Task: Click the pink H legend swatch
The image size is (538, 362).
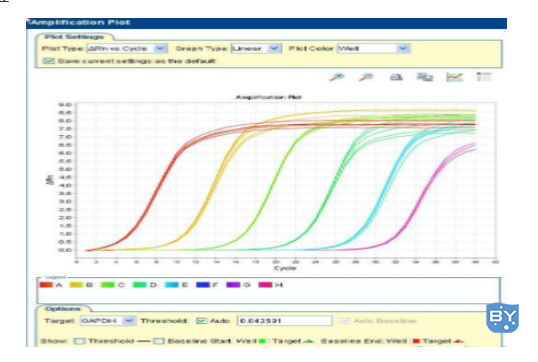Action: click(x=265, y=285)
